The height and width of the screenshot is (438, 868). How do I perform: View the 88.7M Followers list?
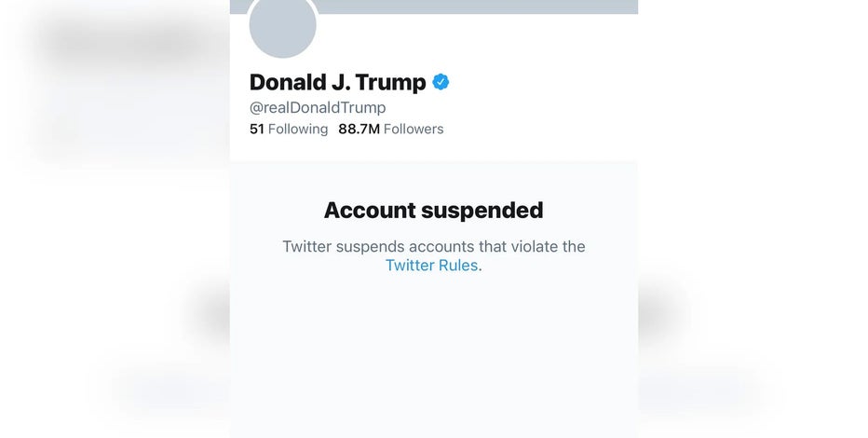tap(391, 129)
